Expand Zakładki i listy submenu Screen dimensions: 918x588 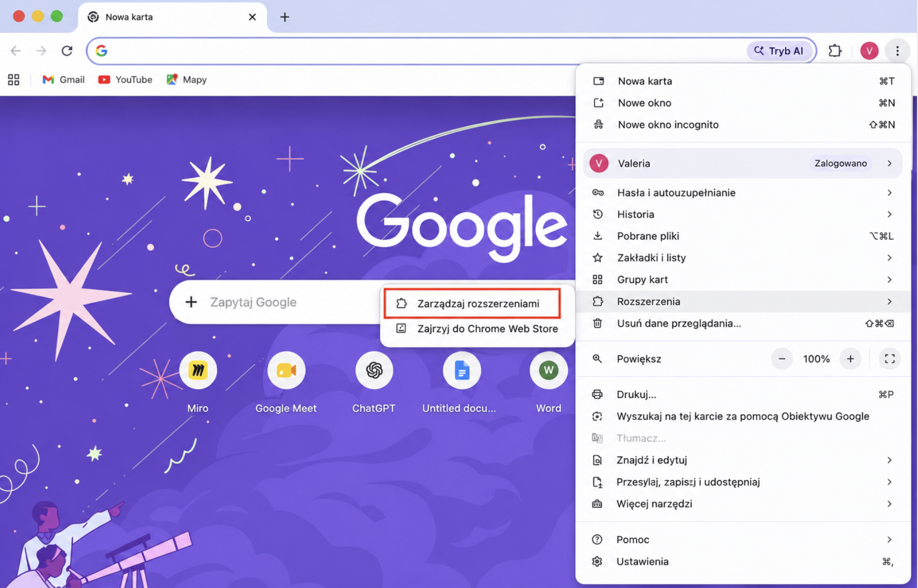742,258
